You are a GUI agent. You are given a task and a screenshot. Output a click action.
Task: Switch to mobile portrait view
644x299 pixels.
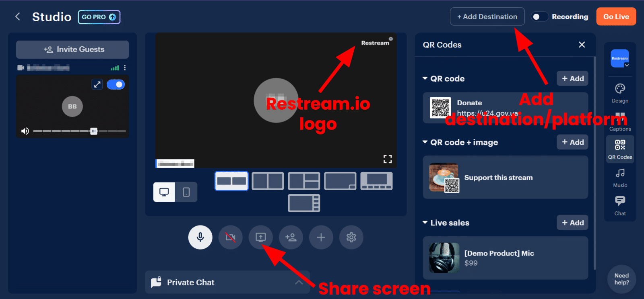[x=186, y=192]
